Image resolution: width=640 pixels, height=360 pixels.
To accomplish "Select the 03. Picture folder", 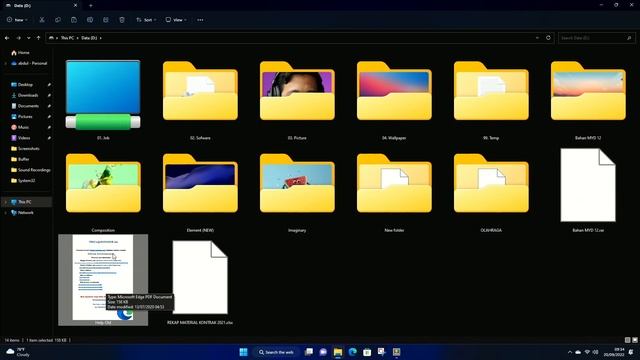I will click(297, 91).
